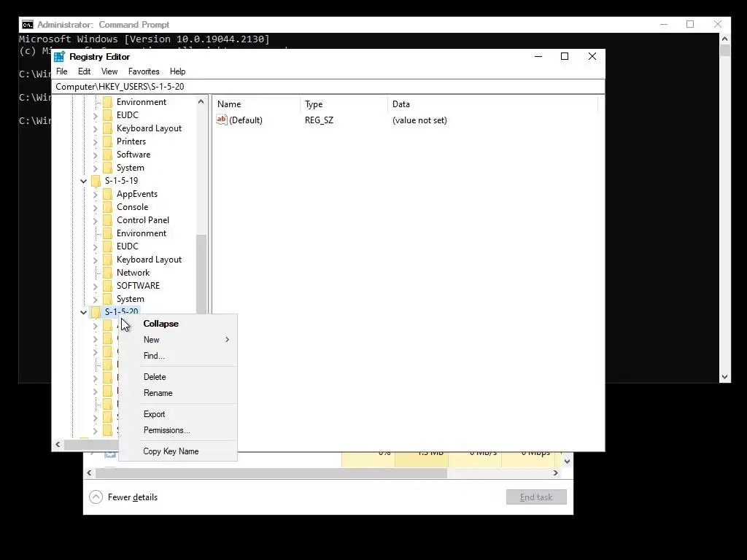Click the tree pane vertical scrollbar thumb
Viewport: 747px width, 560px height.
coord(201,274)
